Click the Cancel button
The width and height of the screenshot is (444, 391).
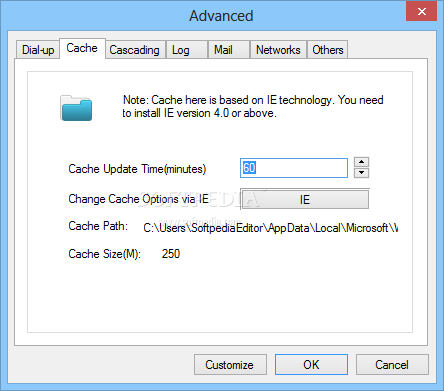[x=392, y=365]
